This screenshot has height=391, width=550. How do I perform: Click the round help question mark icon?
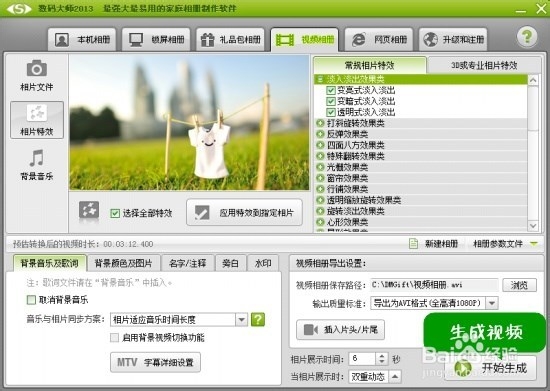pos(527,37)
